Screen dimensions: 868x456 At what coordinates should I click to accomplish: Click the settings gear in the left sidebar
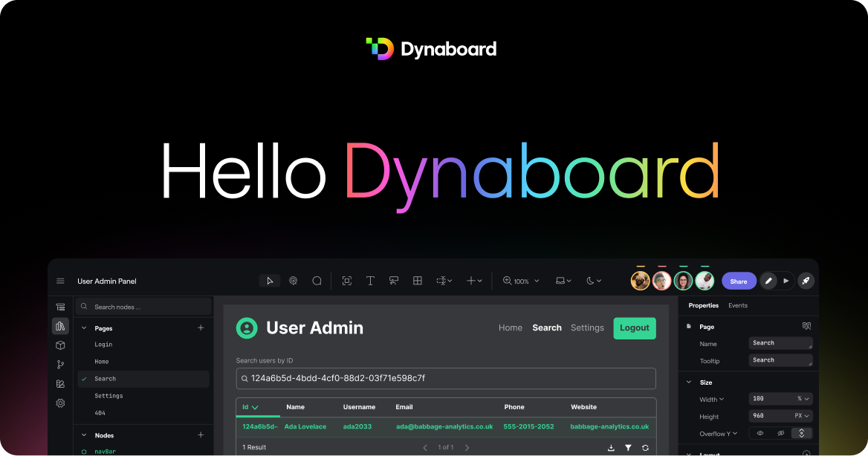(x=60, y=403)
